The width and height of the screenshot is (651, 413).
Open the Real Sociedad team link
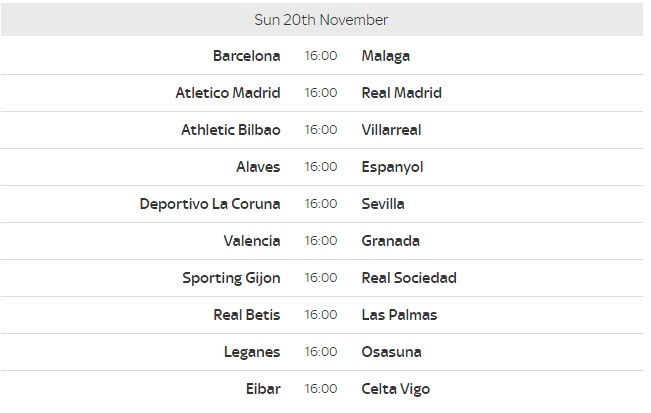(409, 277)
